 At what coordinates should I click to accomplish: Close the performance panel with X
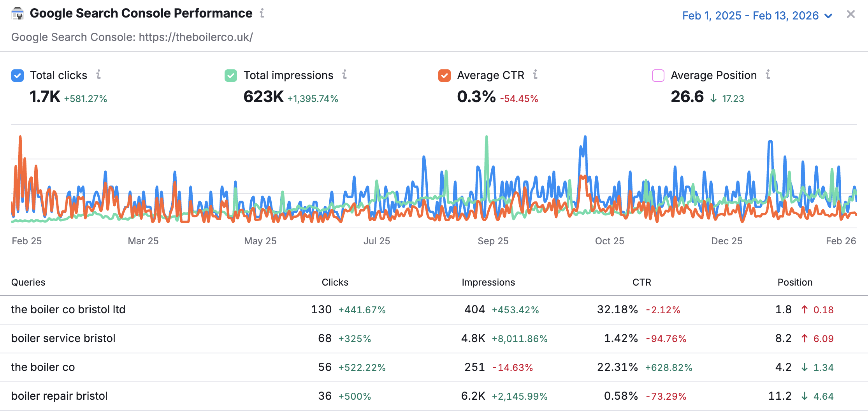pyautogui.click(x=851, y=14)
